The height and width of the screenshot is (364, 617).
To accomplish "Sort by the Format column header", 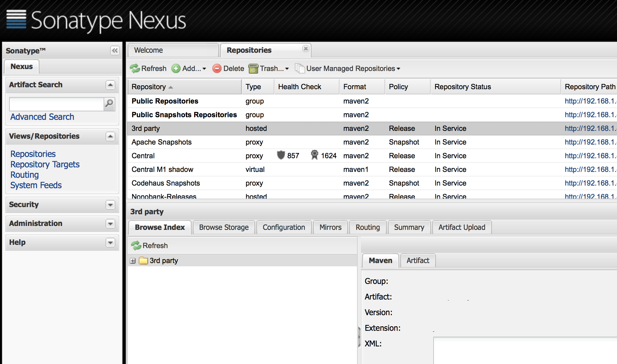I will (x=362, y=87).
